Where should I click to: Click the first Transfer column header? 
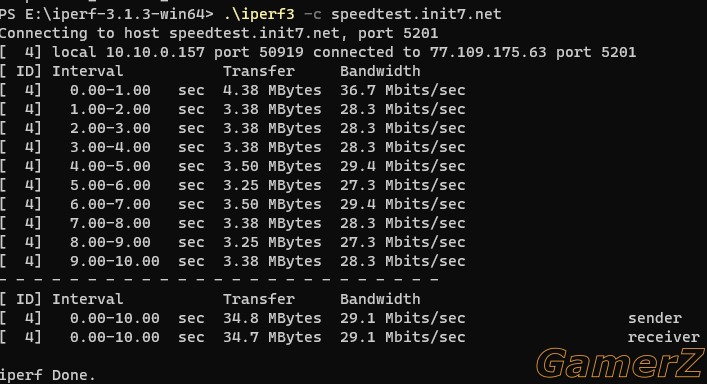click(259, 71)
